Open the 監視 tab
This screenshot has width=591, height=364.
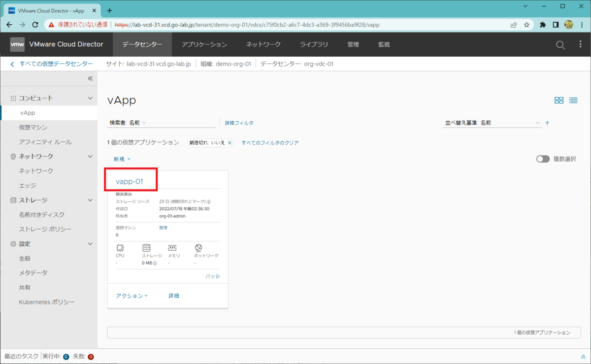[x=384, y=44]
